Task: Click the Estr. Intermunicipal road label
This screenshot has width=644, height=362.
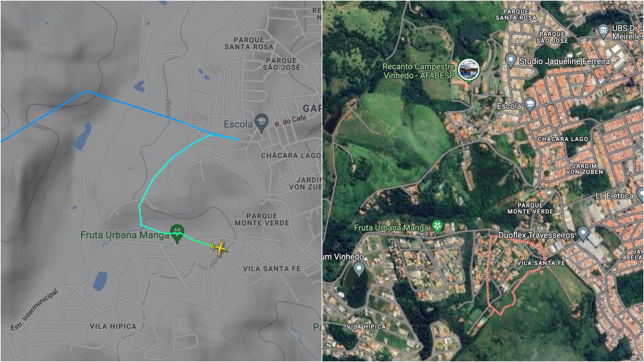Action: point(34,310)
